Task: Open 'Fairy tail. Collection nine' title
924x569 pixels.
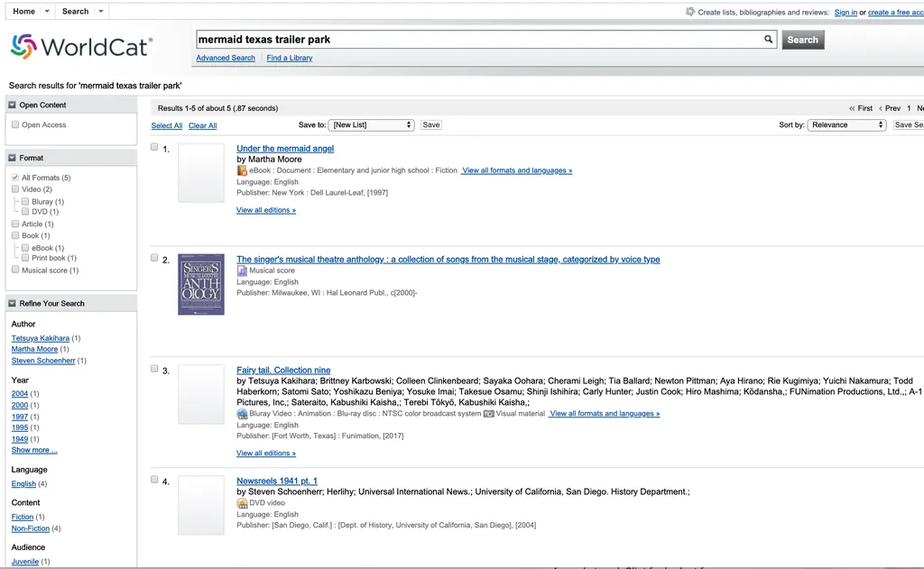Action: 283,370
